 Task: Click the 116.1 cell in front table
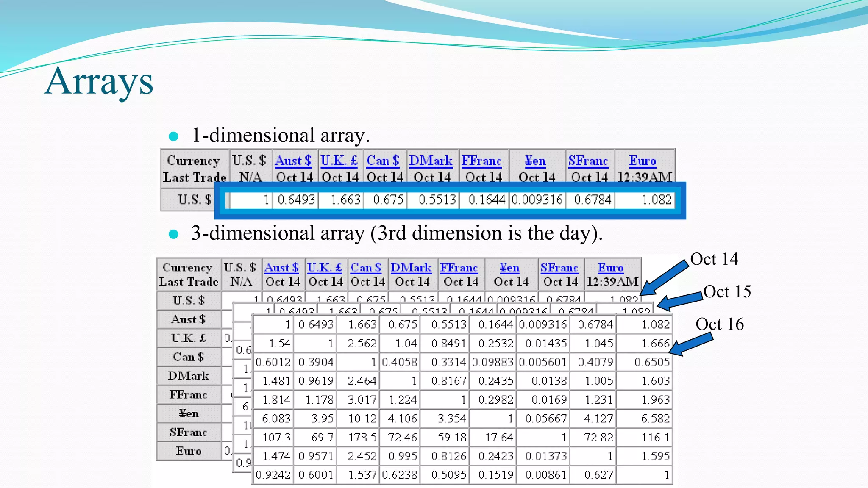(x=655, y=438)
